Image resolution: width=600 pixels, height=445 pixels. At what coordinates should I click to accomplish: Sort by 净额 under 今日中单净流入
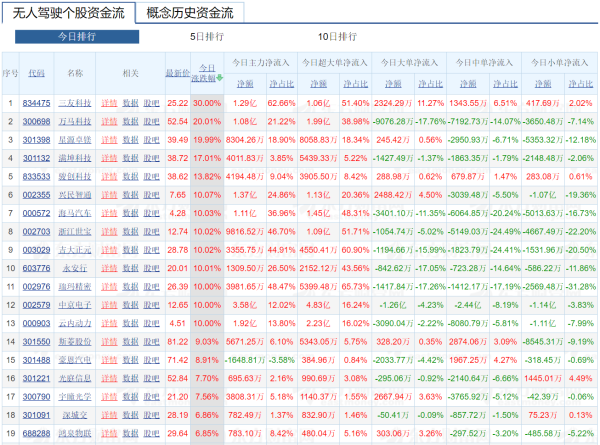tap(468, 83)
